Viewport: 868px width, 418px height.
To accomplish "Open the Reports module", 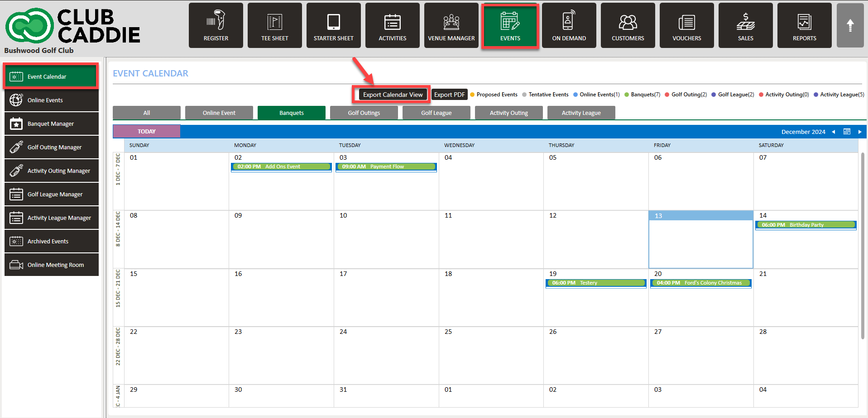I will coord(805,25).
